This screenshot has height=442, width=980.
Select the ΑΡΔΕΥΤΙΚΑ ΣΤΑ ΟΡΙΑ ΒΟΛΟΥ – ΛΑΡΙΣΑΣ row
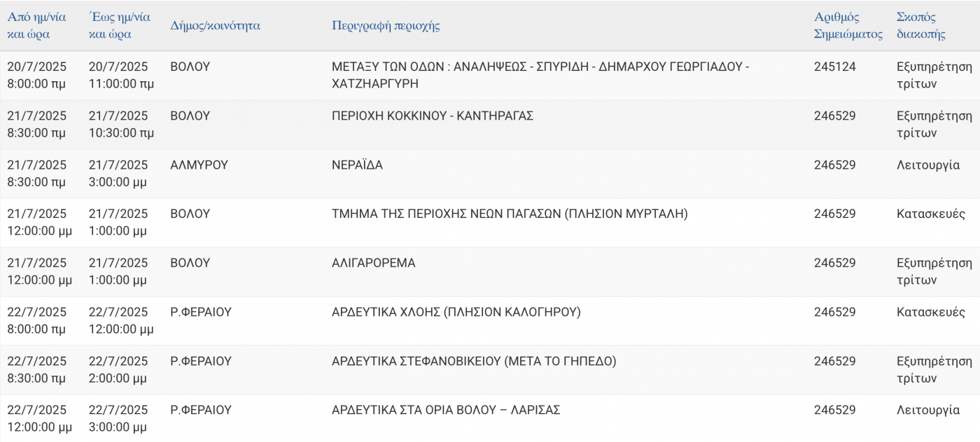tap(490, 418)
